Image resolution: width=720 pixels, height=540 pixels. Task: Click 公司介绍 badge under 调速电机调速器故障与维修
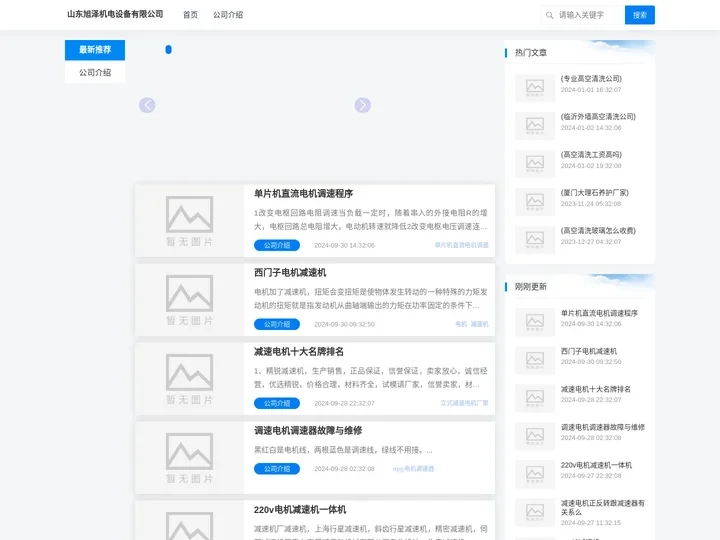(277, 469)
